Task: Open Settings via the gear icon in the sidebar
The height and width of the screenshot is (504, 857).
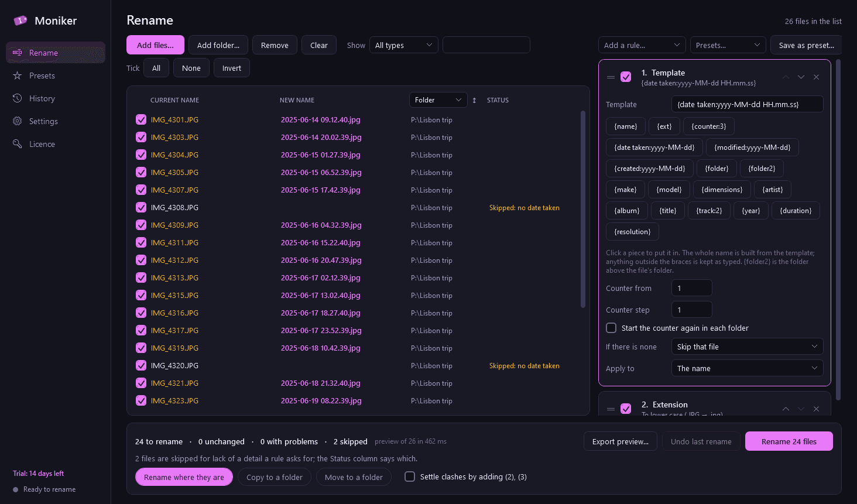Action: point(18,121)
